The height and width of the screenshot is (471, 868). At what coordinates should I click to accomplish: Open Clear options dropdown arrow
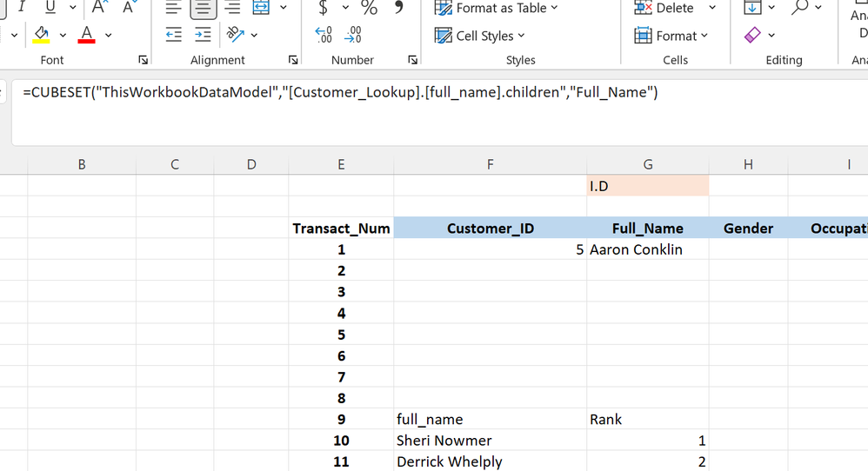pos(771,36)
